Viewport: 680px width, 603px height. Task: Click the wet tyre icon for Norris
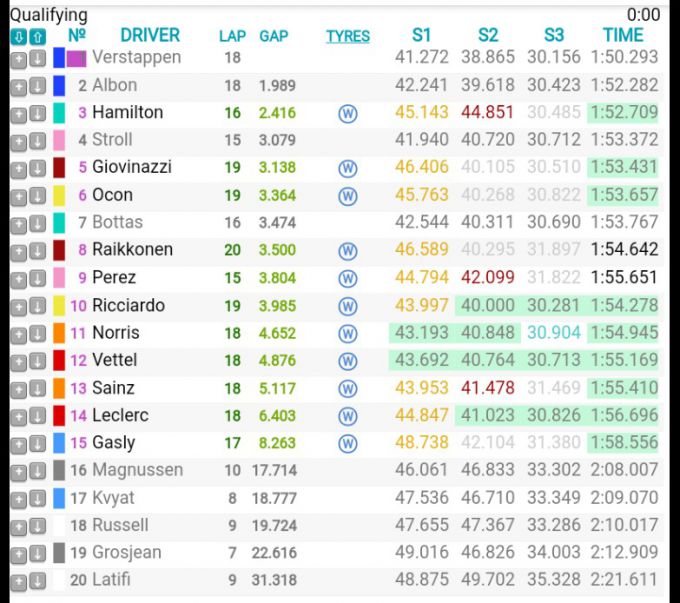348,333
